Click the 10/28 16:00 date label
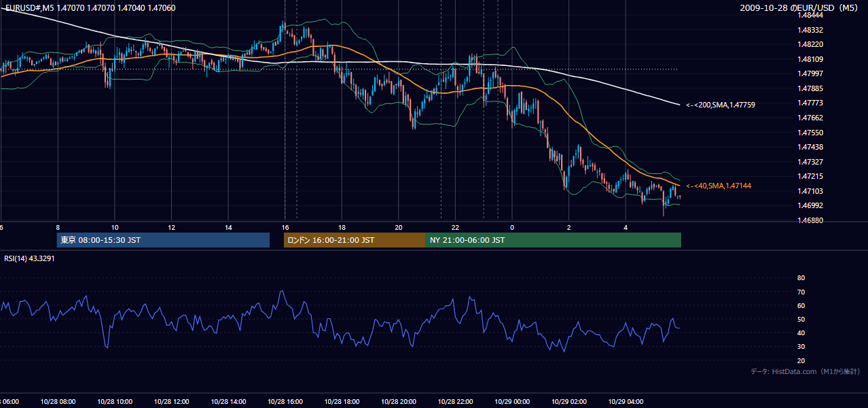Screen dimensions: 868x408 tap(285, 401)
